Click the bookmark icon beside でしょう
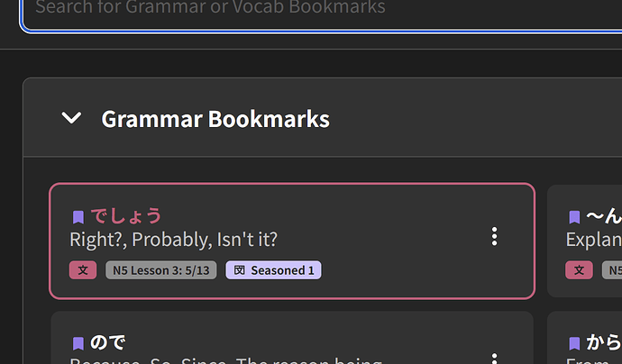Image resolution: width=622 pixels, height=364 pixels. pos(78,216)
